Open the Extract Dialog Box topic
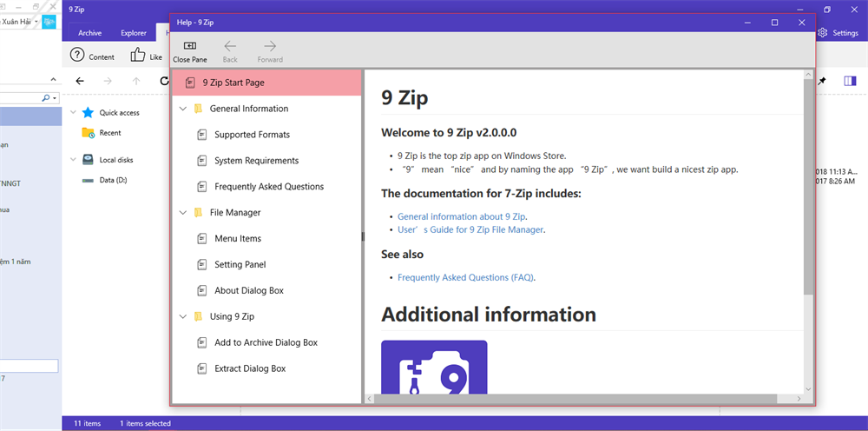Screen dimensions: 868x431 250,369
